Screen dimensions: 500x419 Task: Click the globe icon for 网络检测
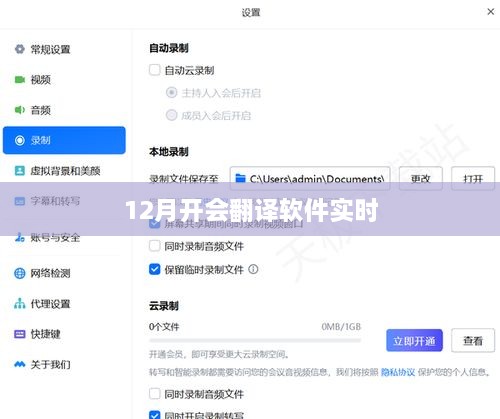pos(20,273)
